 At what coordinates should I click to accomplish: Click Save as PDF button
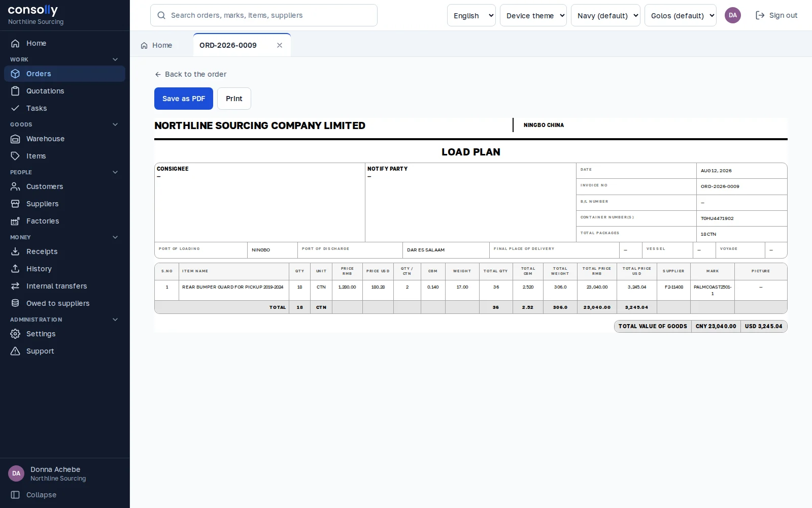point(184,99)
